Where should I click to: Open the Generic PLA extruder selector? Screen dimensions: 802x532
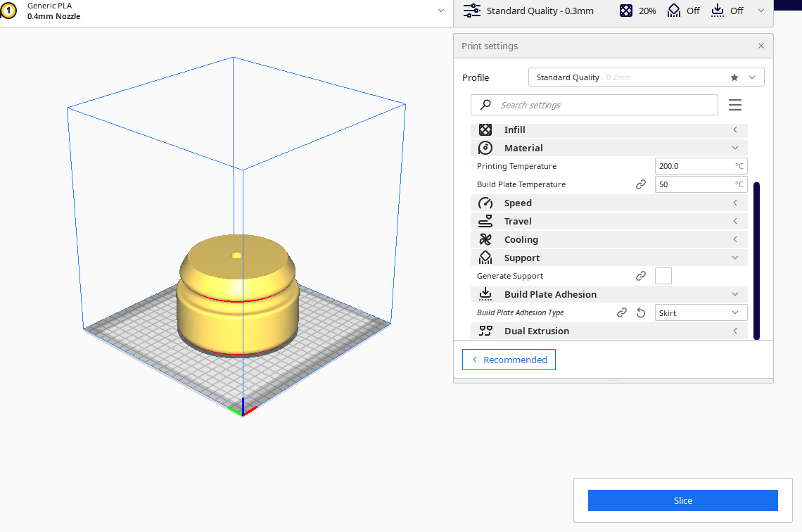point(225,11)
